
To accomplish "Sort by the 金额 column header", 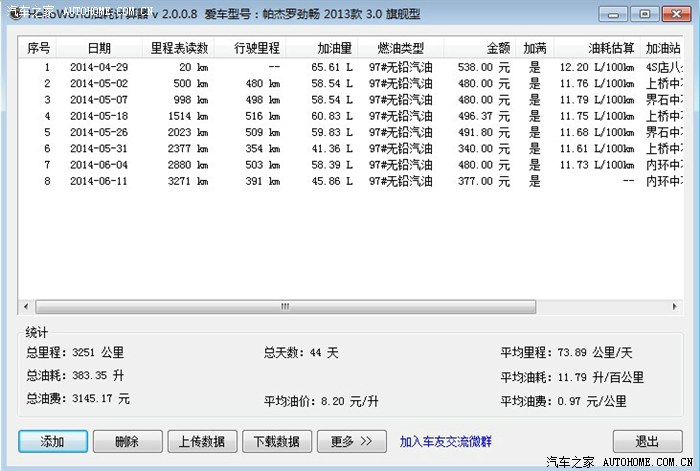I will [x=497, y=48].
